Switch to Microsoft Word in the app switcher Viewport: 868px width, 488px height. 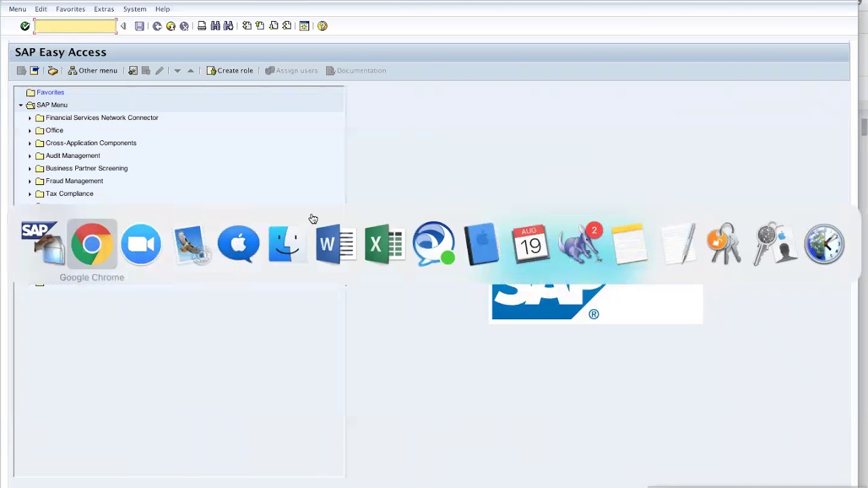(x=336, y=243)
